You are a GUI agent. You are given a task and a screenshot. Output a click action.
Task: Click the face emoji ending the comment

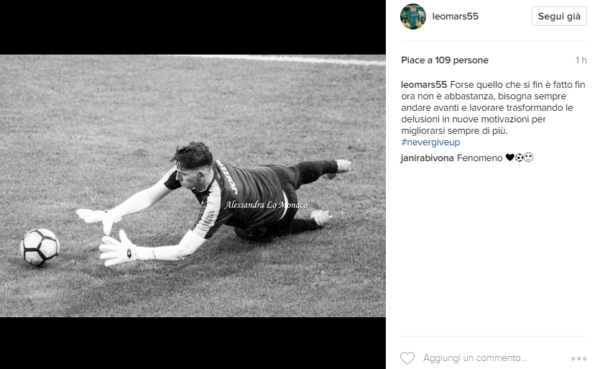point(528,157)
